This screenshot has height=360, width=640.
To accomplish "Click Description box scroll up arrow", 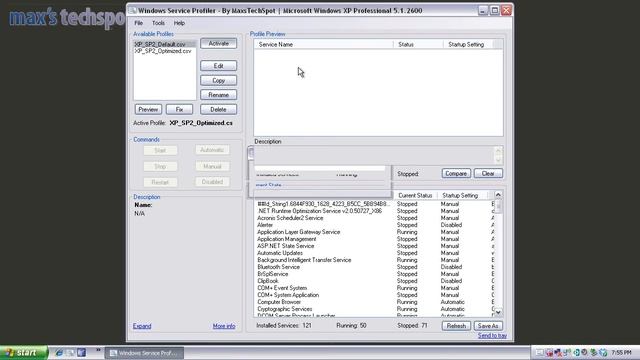I will click(498, 151).
